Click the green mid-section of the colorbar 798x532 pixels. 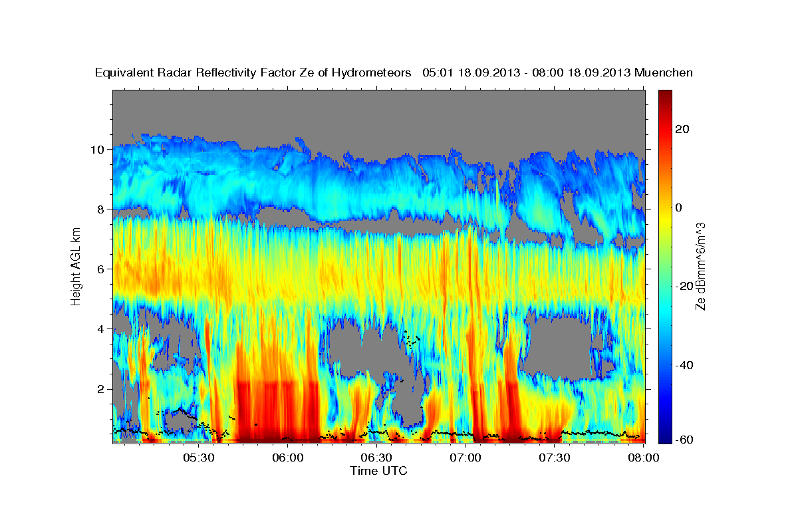coord(665,266)
